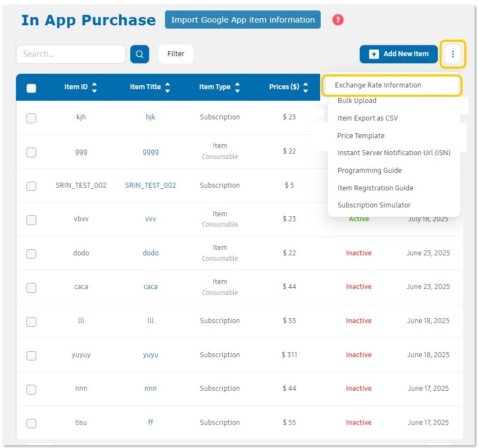Image resolution: width=478 pixels, height=448 pixels.
Task: Click the Active status in vbvv row
Action: tap(359, 219)
